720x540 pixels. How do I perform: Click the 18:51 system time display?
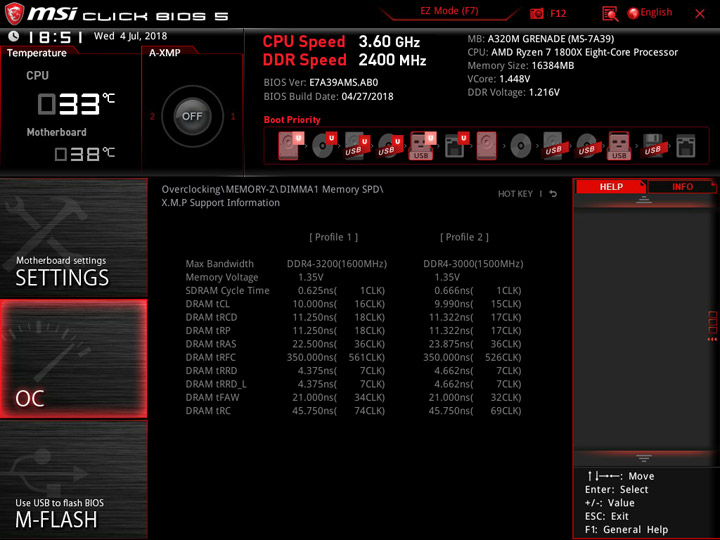(x=55, y=37)
